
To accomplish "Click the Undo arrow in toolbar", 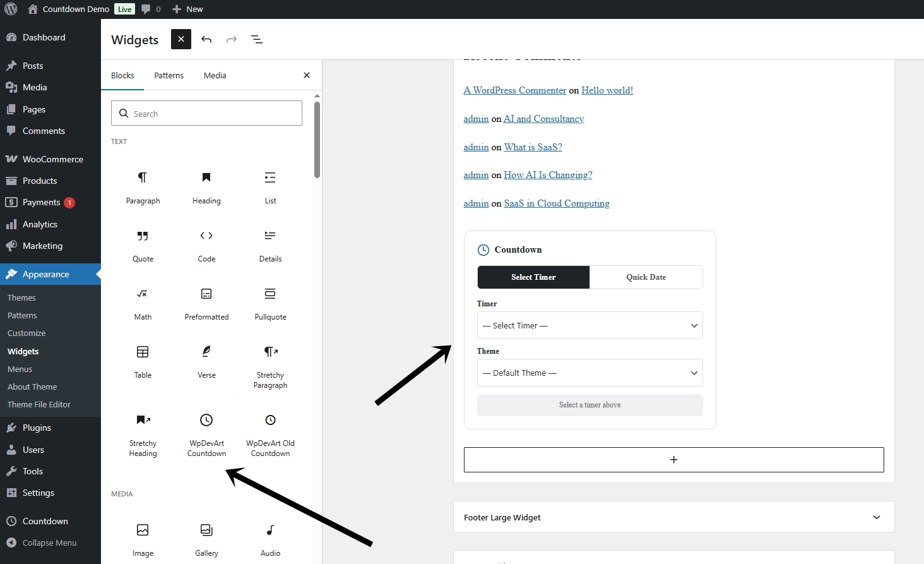I will click(206, 39).
